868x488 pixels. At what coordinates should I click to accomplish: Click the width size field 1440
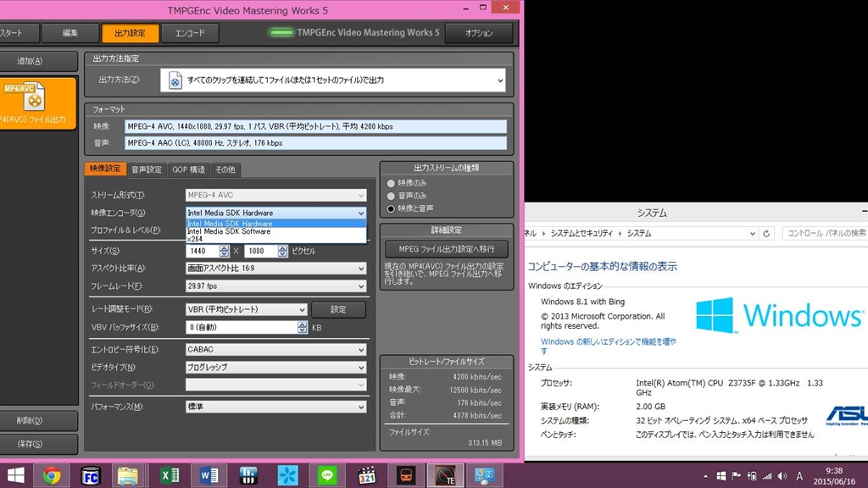coord(203,251)
